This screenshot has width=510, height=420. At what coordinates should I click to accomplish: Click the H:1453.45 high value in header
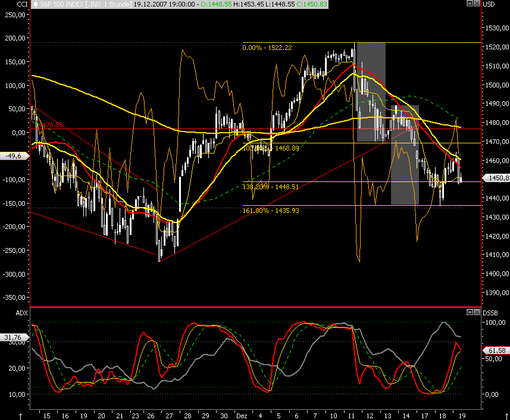248,4
